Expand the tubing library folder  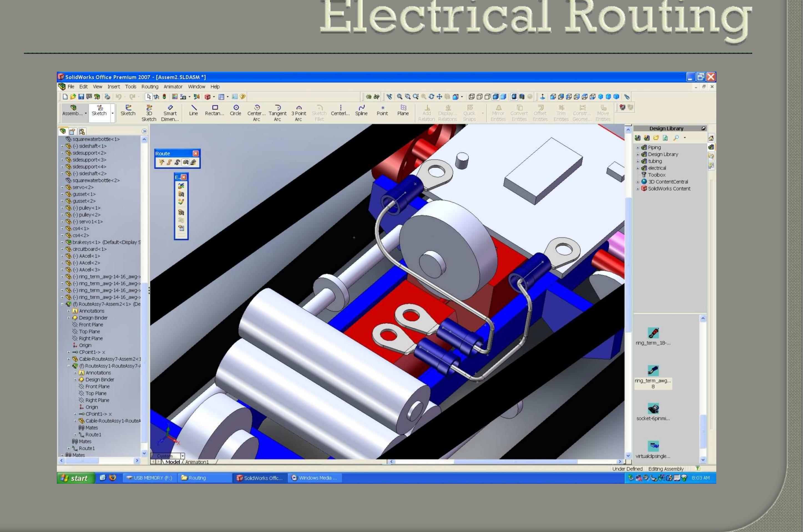click(x=638, y=161)
